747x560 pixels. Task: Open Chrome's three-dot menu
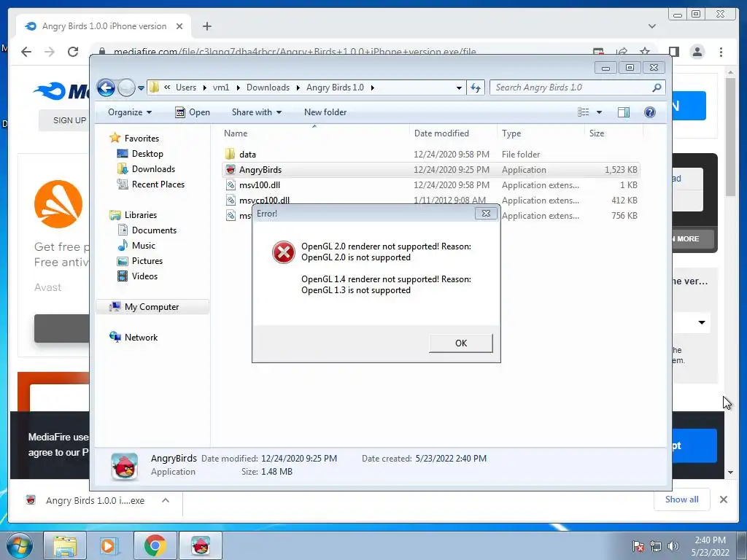click(x=721, y=52)
